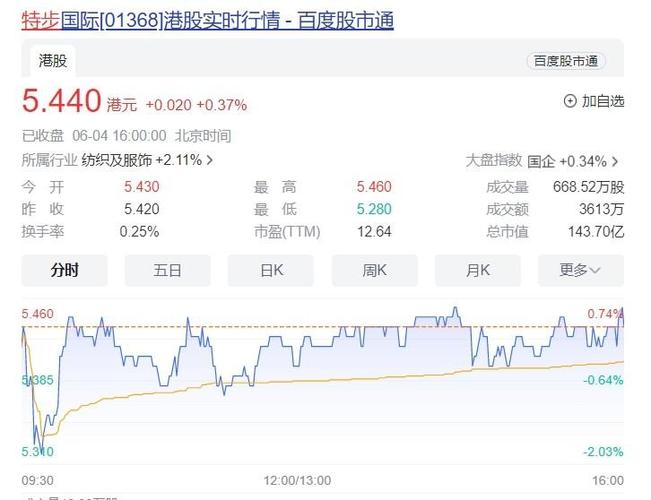
Task: Click the chart axis label 5.460
Action: tap(37, 314)
